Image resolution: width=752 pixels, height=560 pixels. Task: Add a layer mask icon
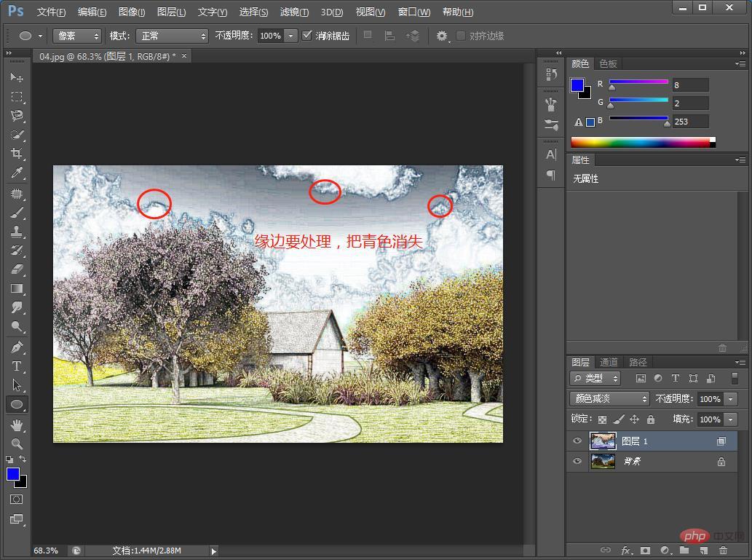646,550
